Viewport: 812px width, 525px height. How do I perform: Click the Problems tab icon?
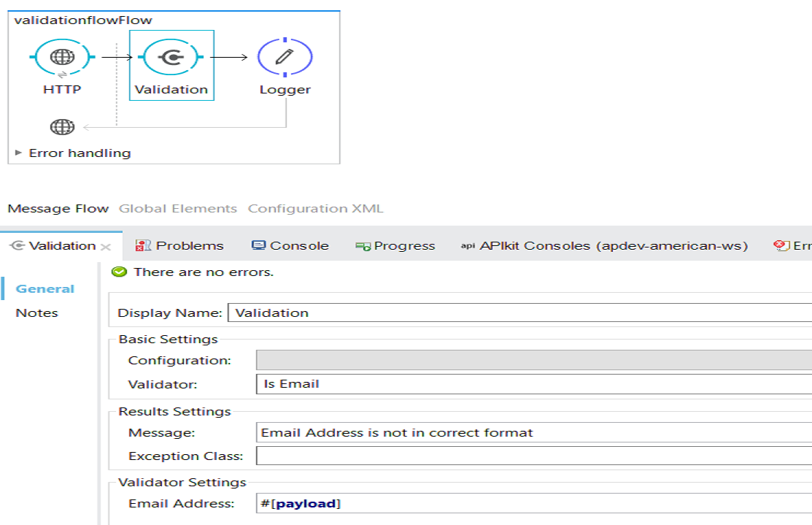click(x=143, y=246)
